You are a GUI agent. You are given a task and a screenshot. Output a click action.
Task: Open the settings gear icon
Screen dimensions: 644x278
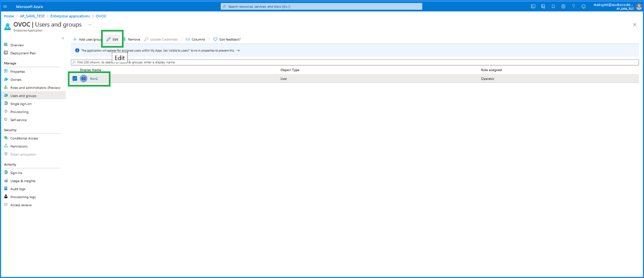tap(563, 7)
